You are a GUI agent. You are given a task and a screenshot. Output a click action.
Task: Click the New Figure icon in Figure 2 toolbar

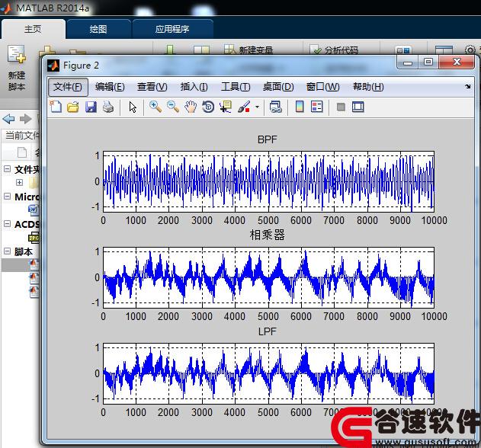56,107
